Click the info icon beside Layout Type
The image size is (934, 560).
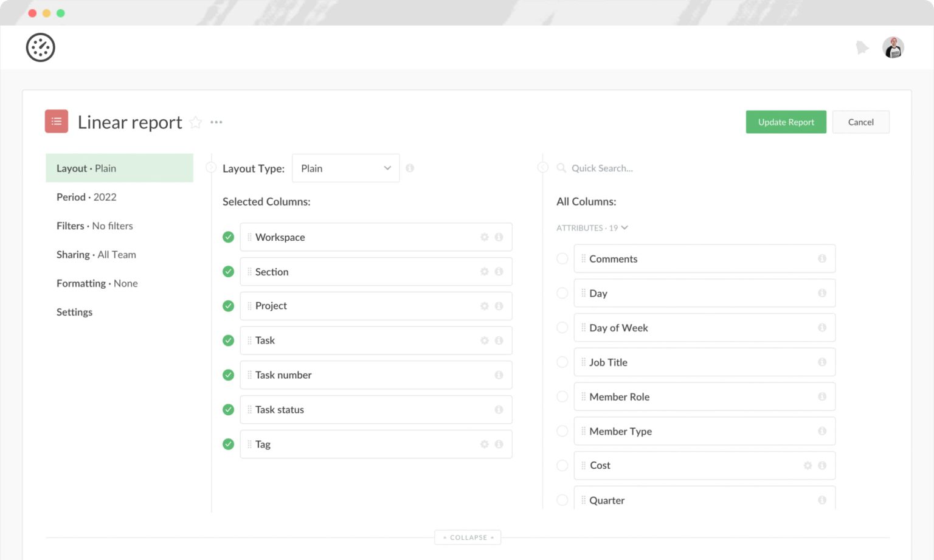(x=410, y=168)
